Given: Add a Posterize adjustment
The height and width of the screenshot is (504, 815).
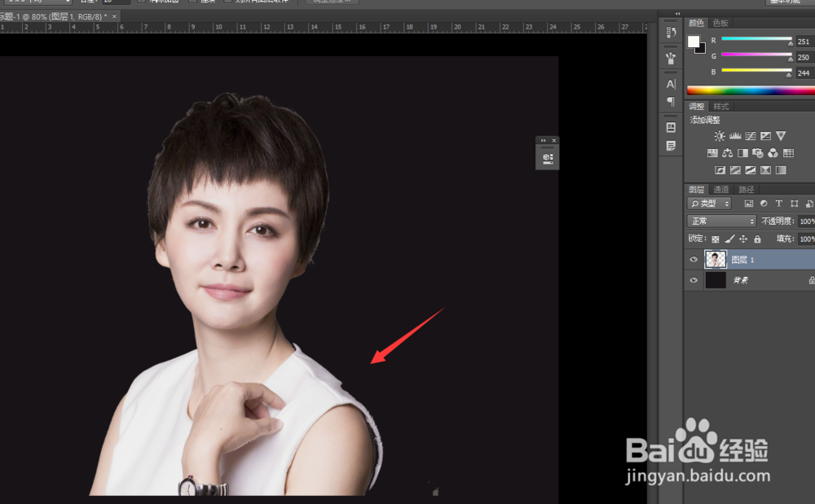Looking at the screenshot, I should [735, 170].
